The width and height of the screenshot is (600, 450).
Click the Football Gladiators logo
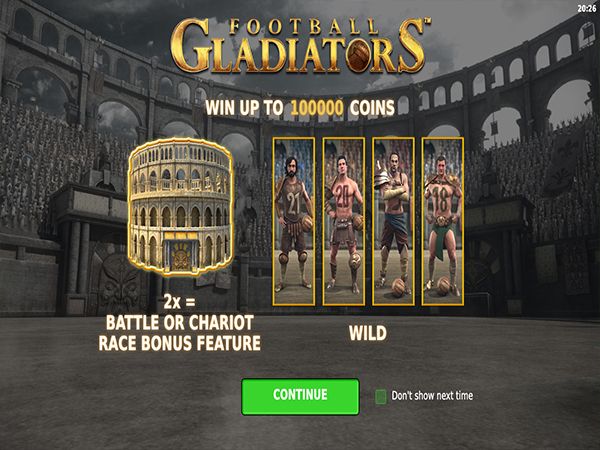pos(300,46)
